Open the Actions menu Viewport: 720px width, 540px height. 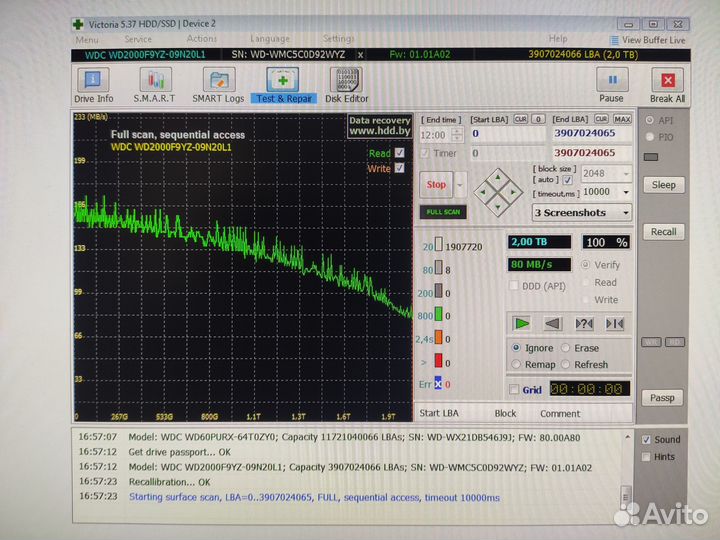pyautogui.click(x=201, y=39)
